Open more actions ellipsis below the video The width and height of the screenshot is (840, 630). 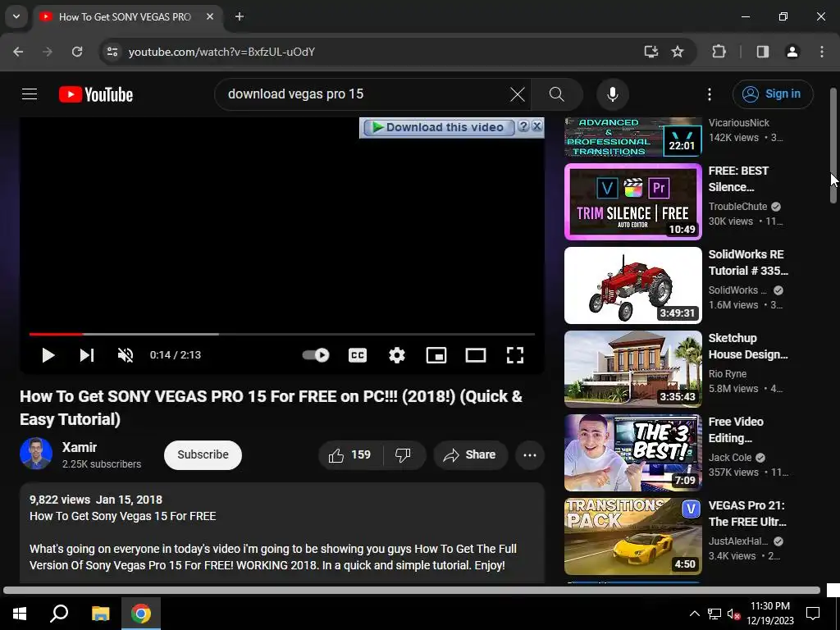(530, 454)
